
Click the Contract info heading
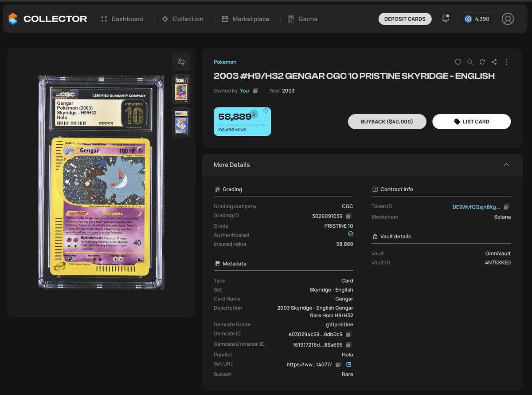click(396, 189)
